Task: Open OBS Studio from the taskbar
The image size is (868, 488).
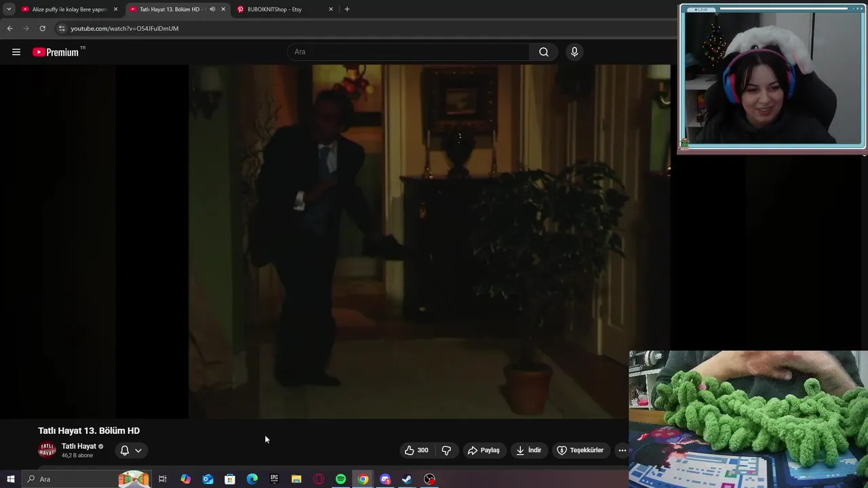Action: point(429,479)
